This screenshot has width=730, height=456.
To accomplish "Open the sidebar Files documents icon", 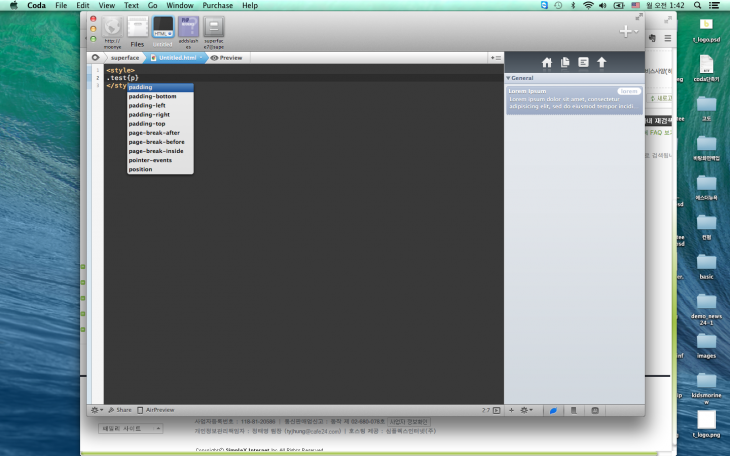I will [565, 62].
